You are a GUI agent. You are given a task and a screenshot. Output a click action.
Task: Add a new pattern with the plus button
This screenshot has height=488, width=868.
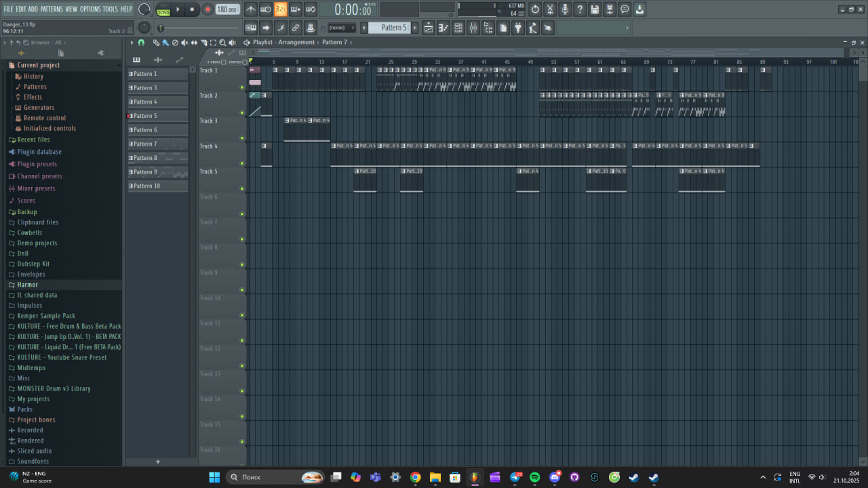[x=415, y=28]
